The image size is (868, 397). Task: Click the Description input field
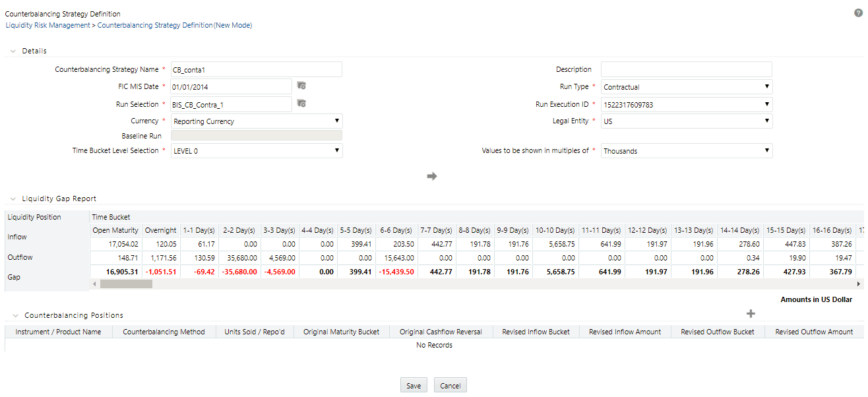coord(687,69)
